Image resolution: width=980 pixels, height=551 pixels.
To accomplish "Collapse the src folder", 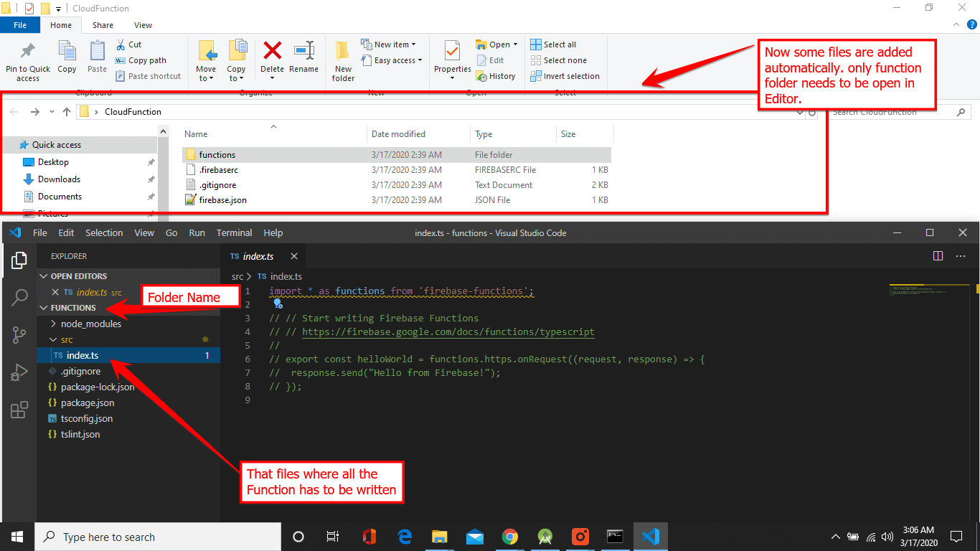I will 53,339.
